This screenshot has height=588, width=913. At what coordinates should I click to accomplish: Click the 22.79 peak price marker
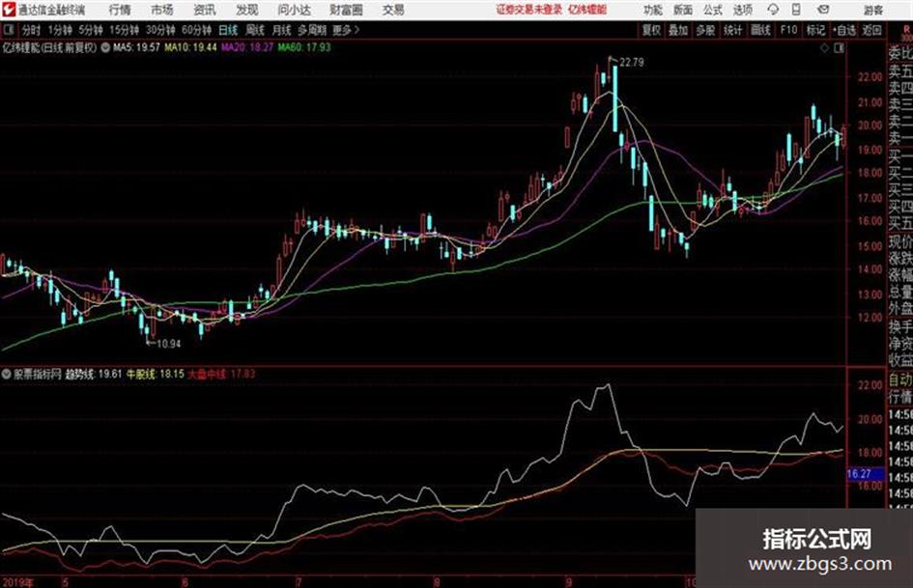click(x=631, y=63)
